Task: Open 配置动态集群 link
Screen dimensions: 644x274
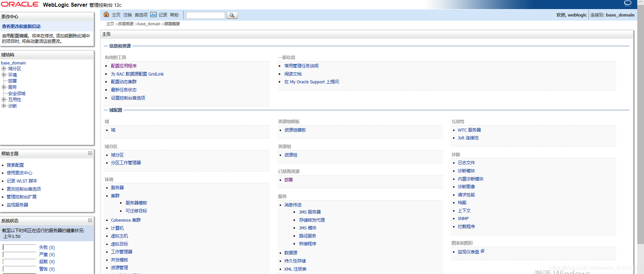Action: tap(124, 82)
